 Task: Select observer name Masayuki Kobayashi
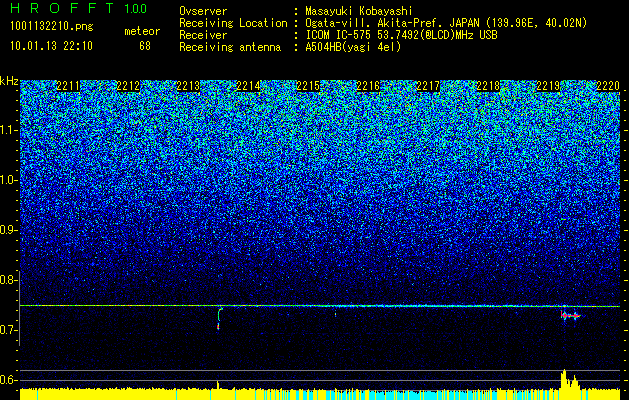click(358, 11)
